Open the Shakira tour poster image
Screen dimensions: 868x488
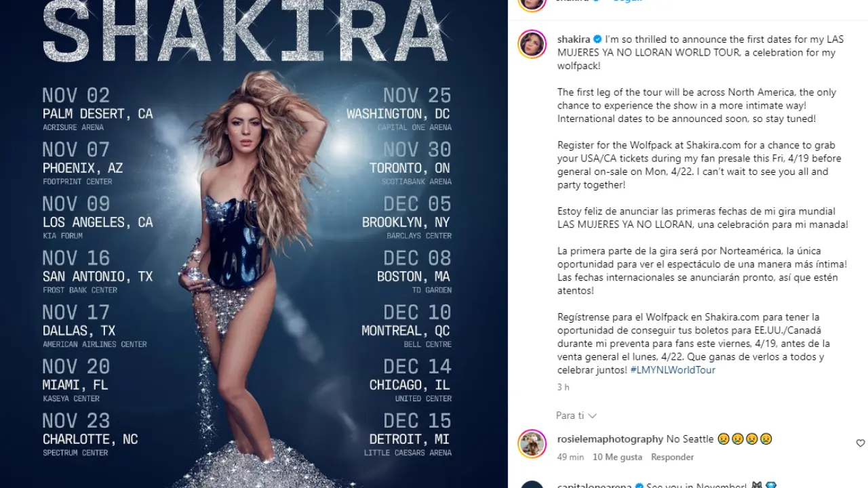click(x=254, y=244)
